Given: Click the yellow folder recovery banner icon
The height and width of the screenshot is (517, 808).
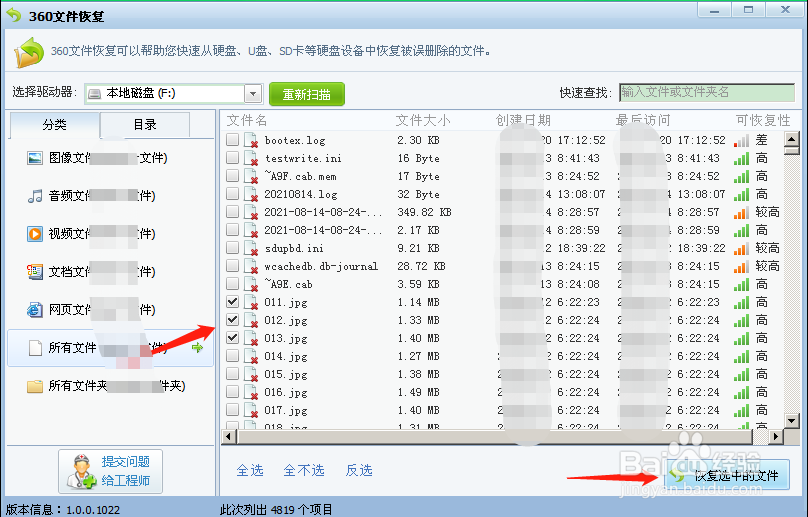Looking at the screenshot, I should point(29,52).
